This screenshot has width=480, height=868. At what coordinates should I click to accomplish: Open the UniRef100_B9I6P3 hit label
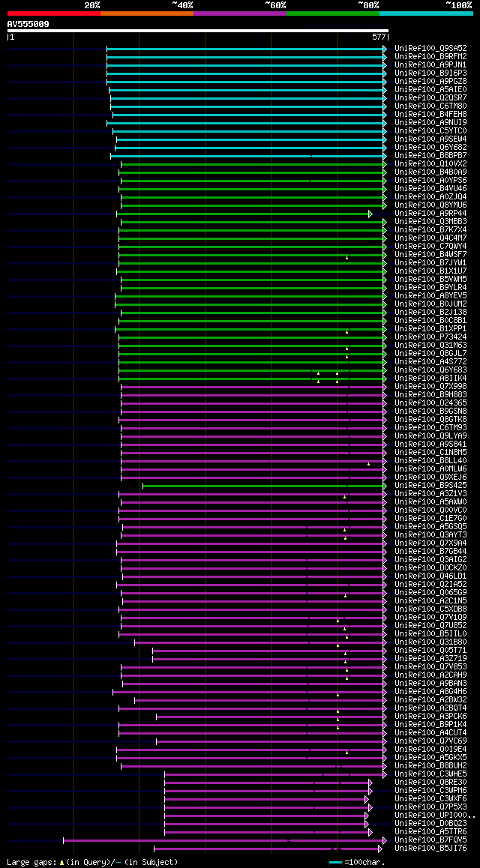point(430,73)
